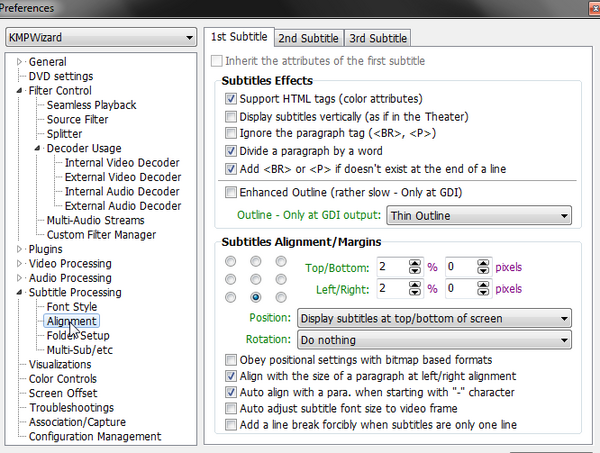Select Font Style in the tree
The height and width of the screenshot is (453, 600).
tap(72, 307)
